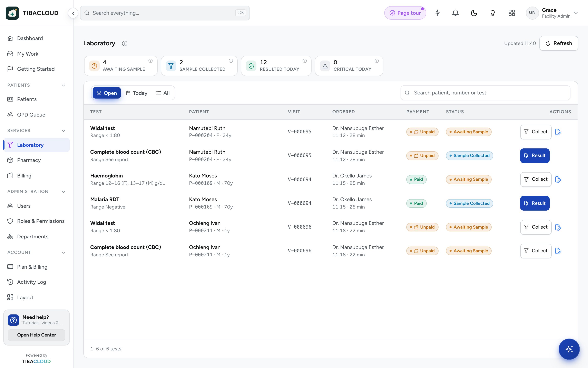Open Dashboard in the sidebar

(37, 38)
